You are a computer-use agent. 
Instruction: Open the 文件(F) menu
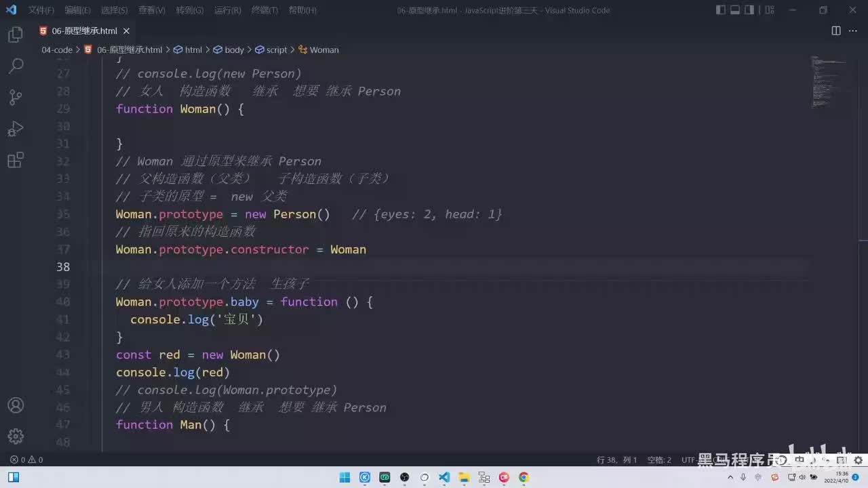pyautogui.click(x=41, y=10)
